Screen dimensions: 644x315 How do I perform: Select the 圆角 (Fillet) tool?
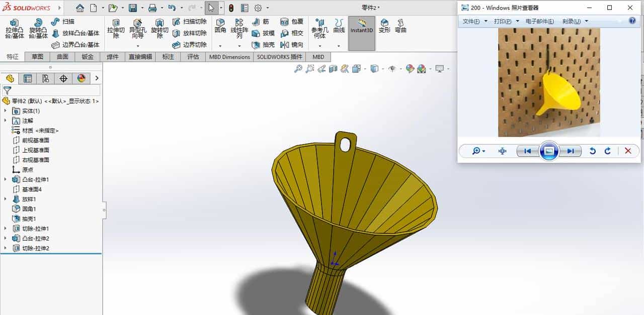point(220,26)
